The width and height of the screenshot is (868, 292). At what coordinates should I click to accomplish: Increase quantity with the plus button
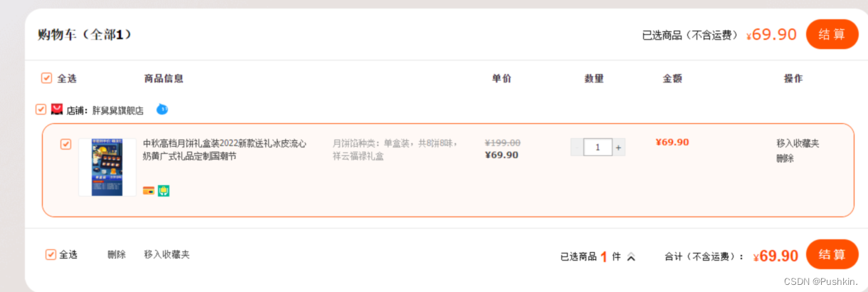pos(619,147)
